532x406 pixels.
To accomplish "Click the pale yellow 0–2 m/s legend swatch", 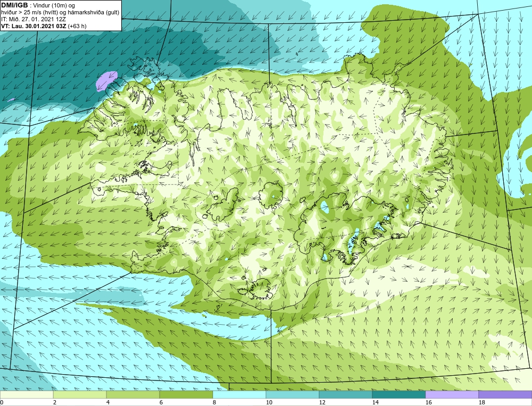I will point(27,395).
